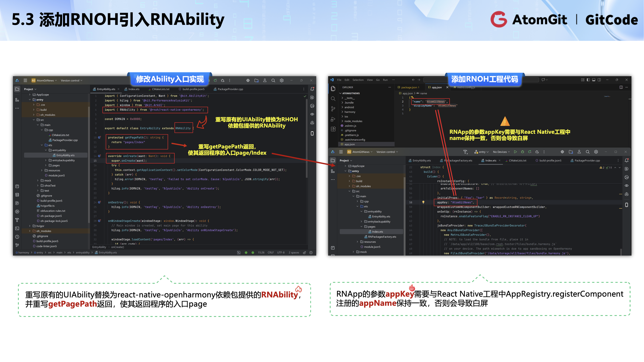Open Build hammer tool in left DevEco sidebar
The height and width of the screenshot is (362, 644).
pos(17,220)
